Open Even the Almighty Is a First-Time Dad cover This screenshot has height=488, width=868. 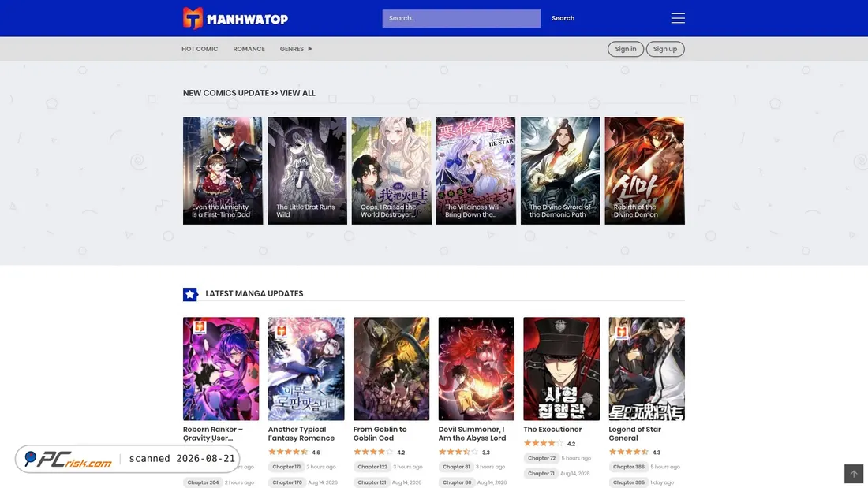[223, 170]
